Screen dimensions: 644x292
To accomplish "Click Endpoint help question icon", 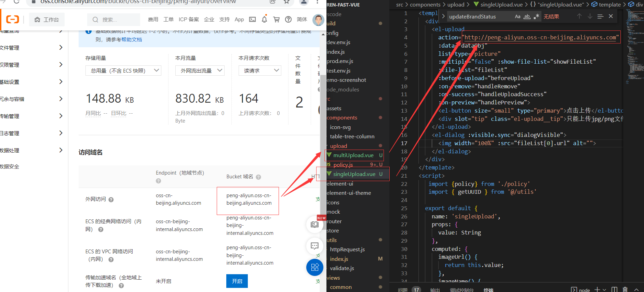I will pos(158,181).
